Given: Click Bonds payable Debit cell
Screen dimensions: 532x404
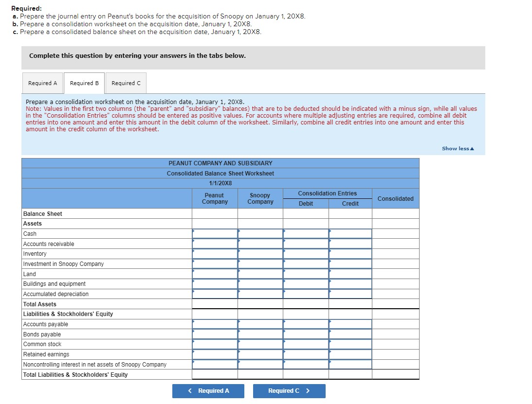Looking at the screenshot, I should click(306, 334).
